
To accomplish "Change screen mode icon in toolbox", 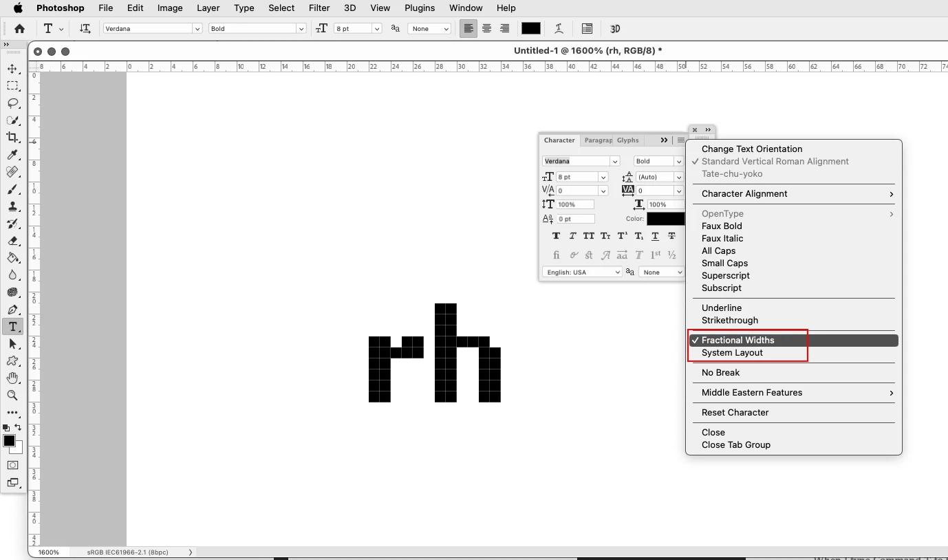I will tap(12, 483).
